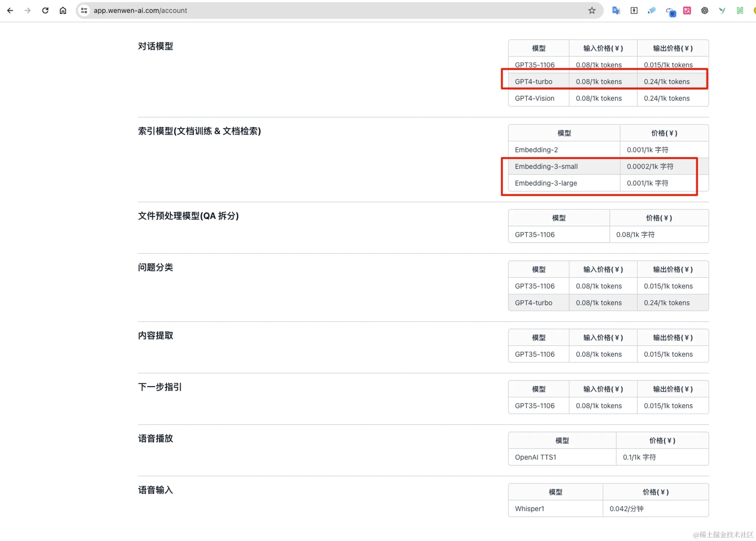Click 输入价格(¥) header in 对话模型 table
The image size is (756, 541).
tap(603, 48)
